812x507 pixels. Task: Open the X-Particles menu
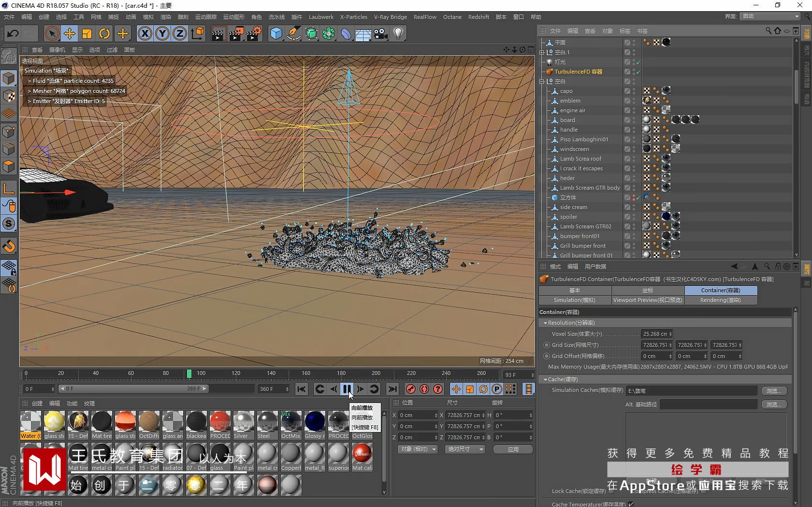[x=353, y=17]
